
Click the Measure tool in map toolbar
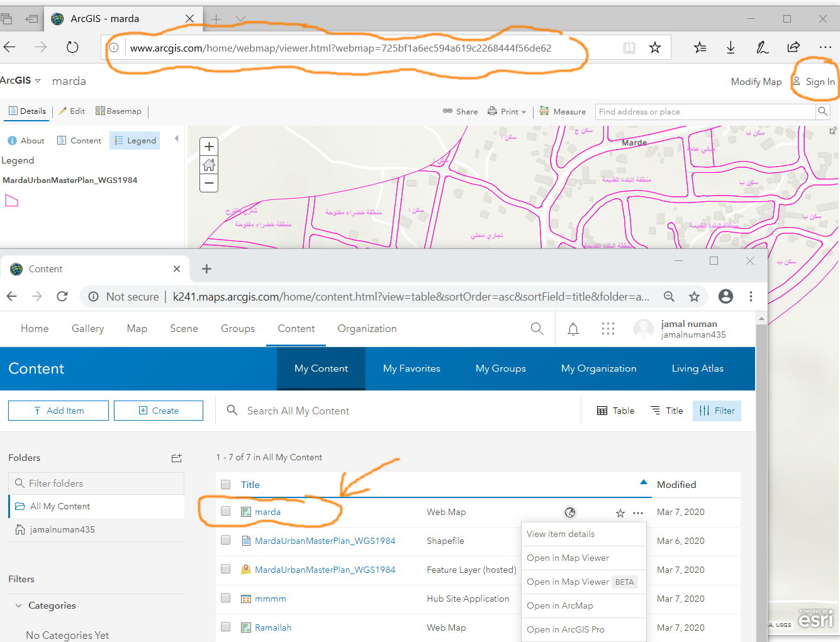coord(563,111)
